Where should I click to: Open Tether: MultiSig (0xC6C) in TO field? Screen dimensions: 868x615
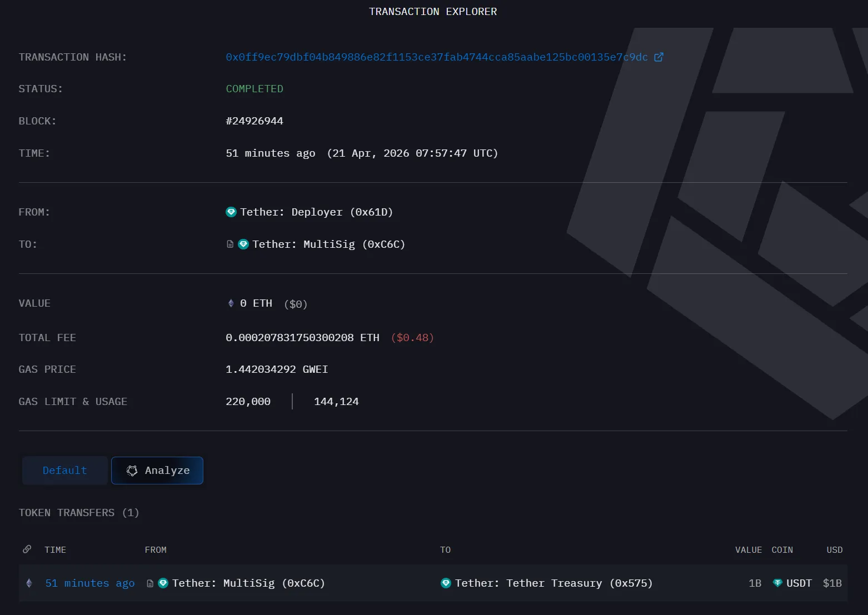coord(328,244)
